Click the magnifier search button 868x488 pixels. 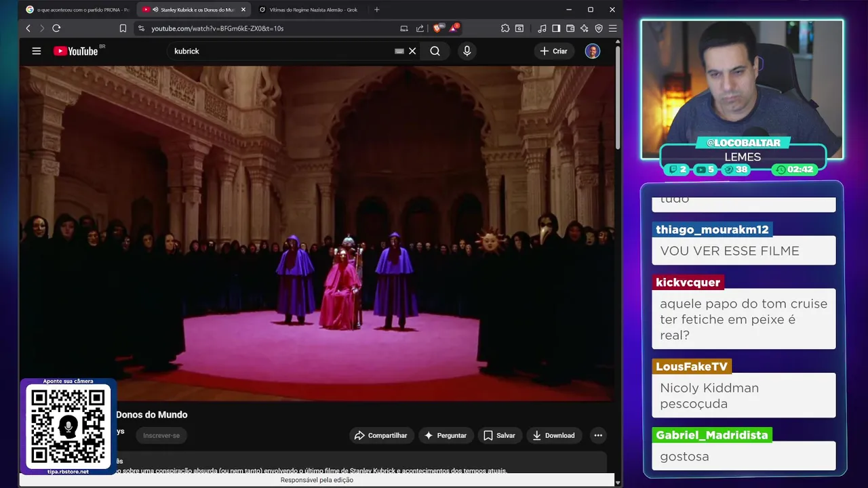pos(435,51)
